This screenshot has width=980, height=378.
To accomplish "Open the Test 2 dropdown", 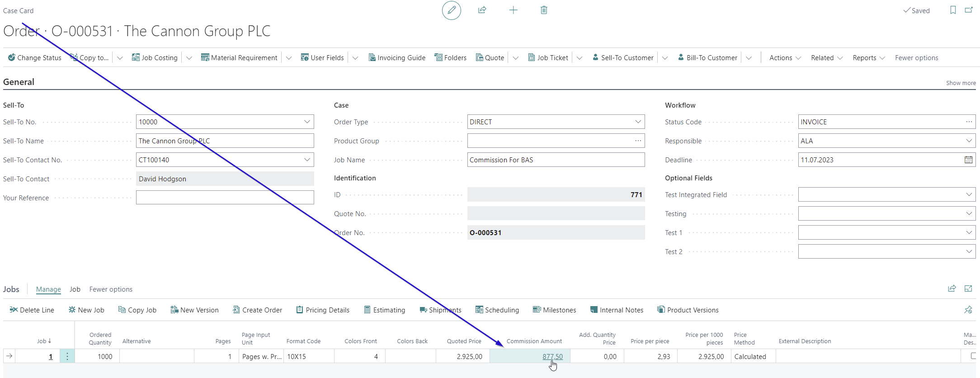I will click(x=969, y=251).
